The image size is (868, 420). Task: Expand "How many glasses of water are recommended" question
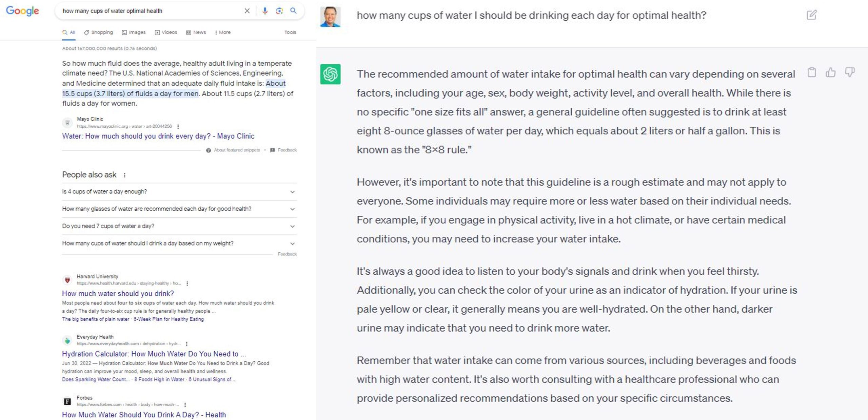(179, 209)
